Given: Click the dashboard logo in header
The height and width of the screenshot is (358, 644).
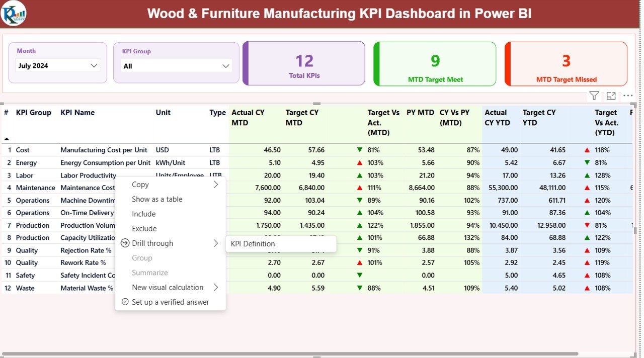Looking at the screenshot, I should coord(14,14).
